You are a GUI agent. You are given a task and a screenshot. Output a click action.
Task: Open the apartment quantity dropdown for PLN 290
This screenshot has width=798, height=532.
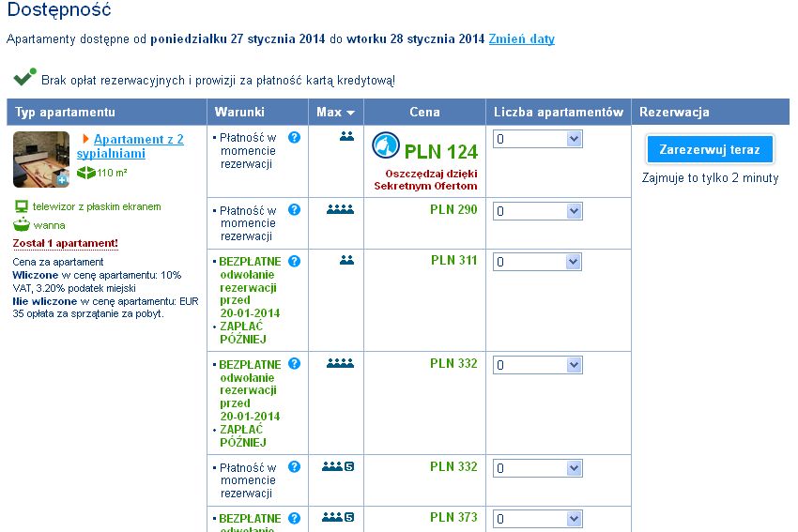tap(537, 211)
